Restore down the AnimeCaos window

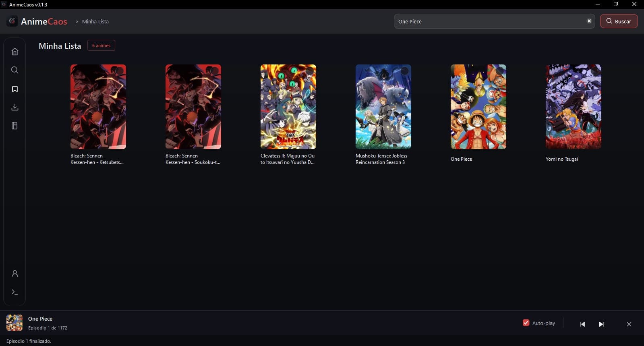tap(616, 4)
